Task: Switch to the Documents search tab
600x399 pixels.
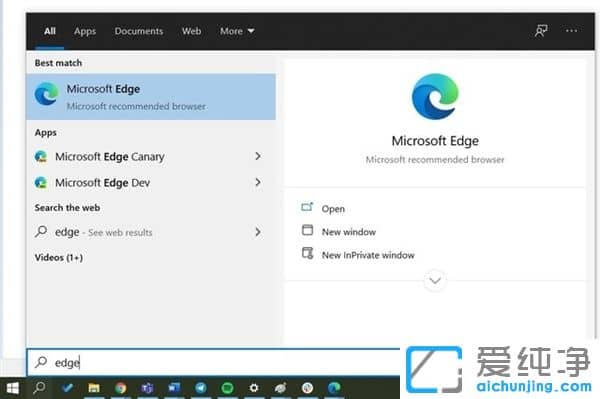Action: 139,31
